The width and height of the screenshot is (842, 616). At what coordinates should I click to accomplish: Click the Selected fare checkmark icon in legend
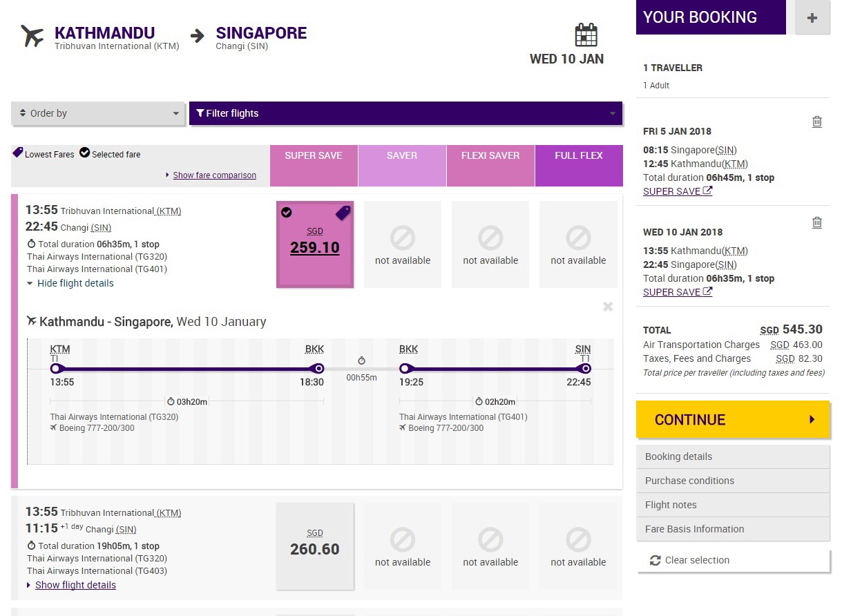[x=84, y=153]
